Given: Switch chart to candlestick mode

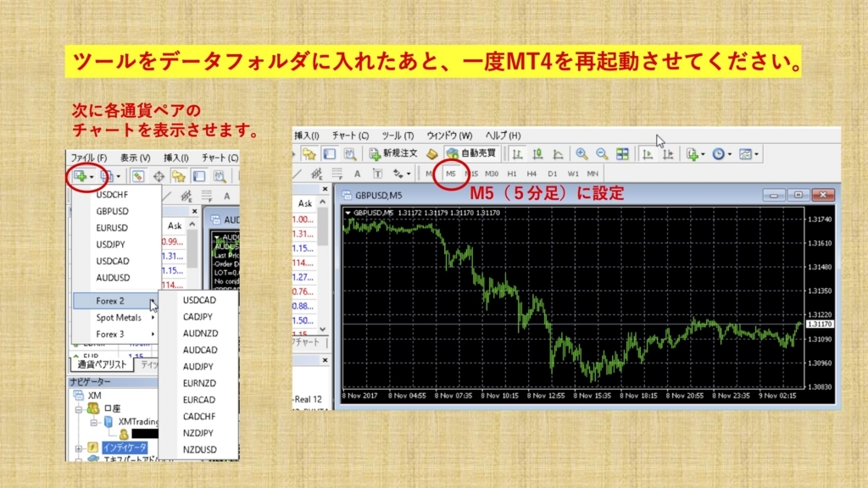Looking at the screenshot, I should click(x=537, y=154).
